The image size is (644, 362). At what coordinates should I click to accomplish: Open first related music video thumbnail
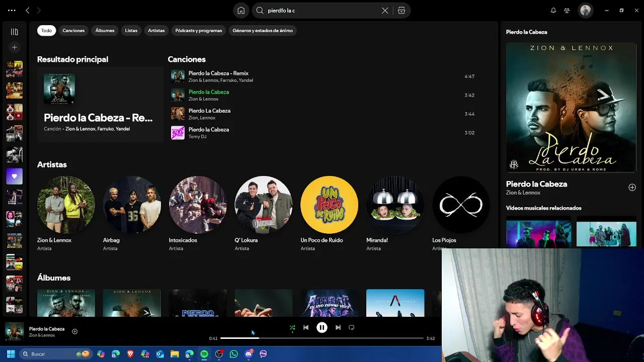pyautogui.click(x=538, y=233)
